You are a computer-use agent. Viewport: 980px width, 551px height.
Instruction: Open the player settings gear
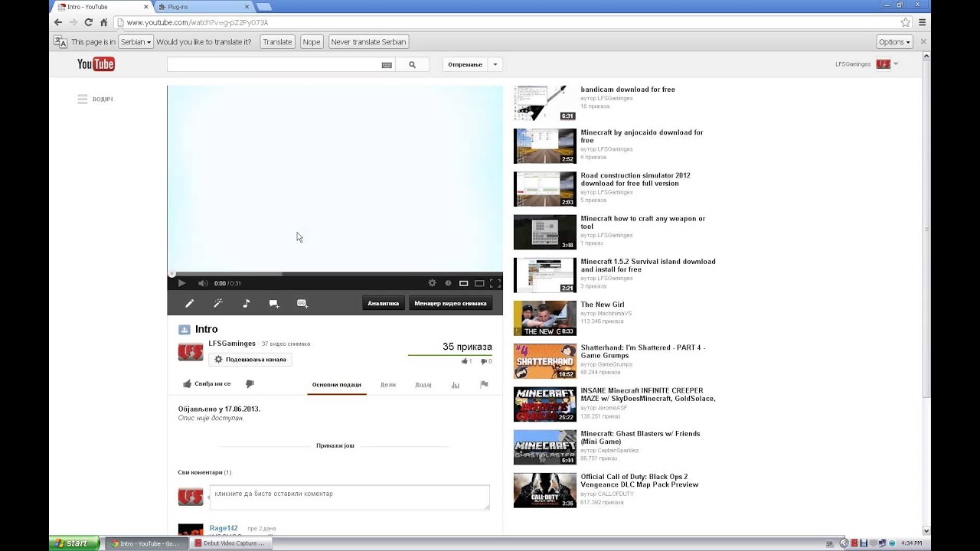pyautogui.click(x=432, y=283)
